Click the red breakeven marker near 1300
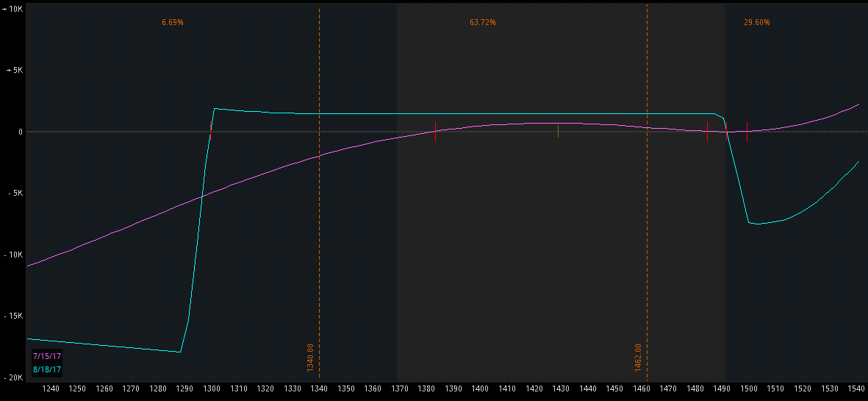This screenshot has height=401, width=868. pyautogui.click(x=210, y=131)
